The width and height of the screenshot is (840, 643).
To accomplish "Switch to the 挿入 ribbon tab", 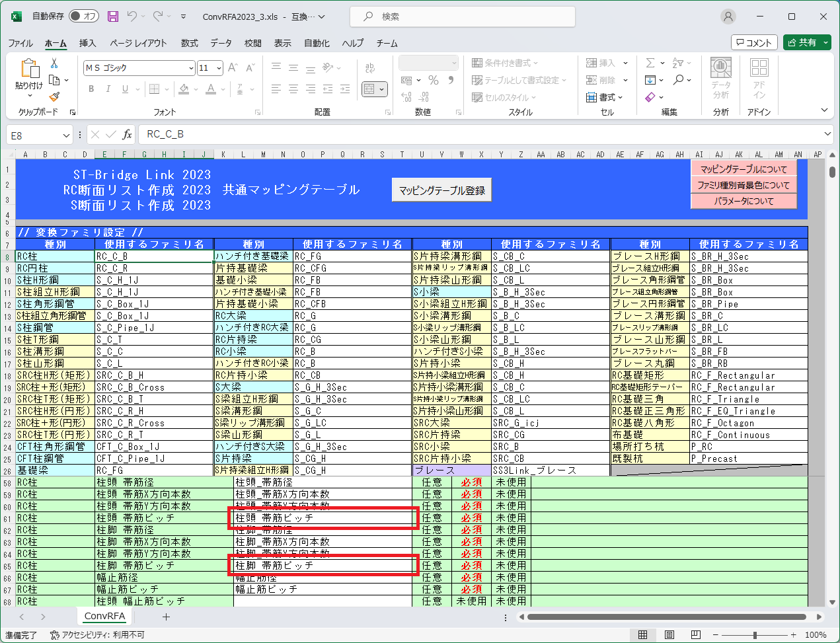I will click(x=87, y=43).
